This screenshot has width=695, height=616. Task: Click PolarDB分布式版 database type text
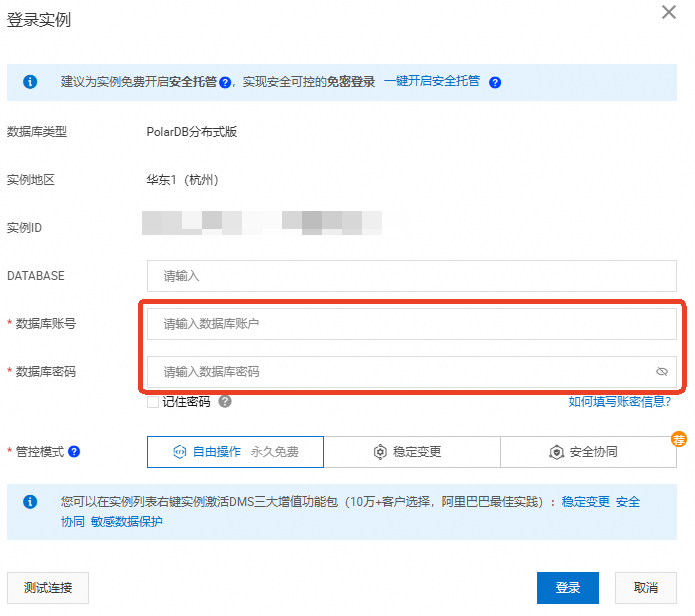192,132
